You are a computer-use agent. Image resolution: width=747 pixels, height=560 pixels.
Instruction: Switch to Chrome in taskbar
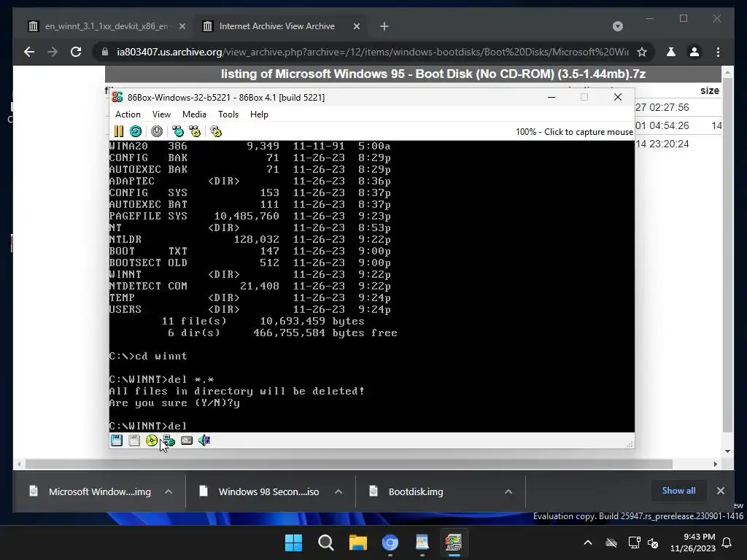[390, 542]
